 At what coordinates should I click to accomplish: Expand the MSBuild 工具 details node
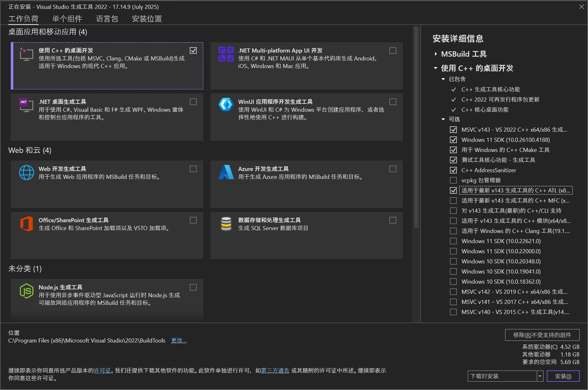[x=436, y=54]
